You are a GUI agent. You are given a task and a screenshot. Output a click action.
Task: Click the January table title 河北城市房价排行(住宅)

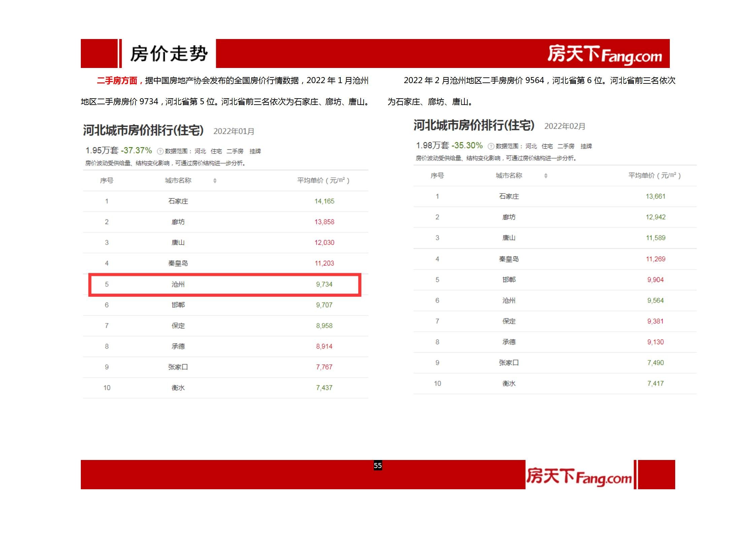[143, 130]
